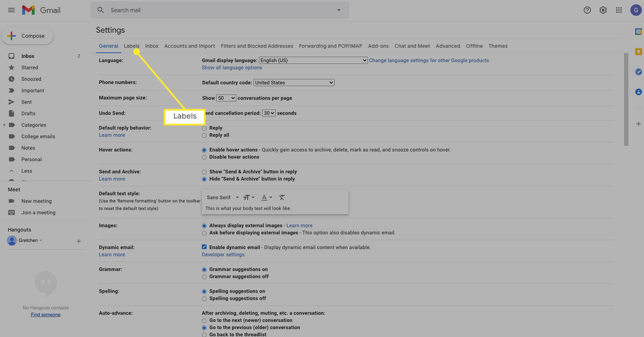Open the Google apps grid

tap(619, 10)
